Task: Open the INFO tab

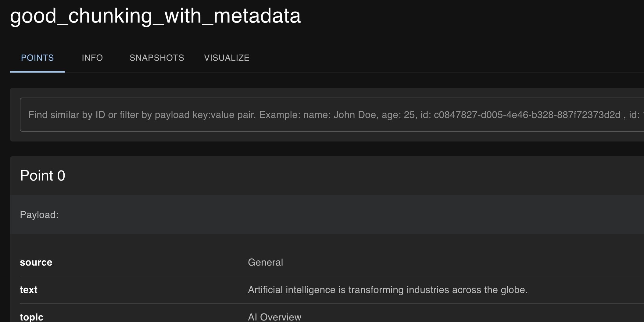Action: [92, 58]
